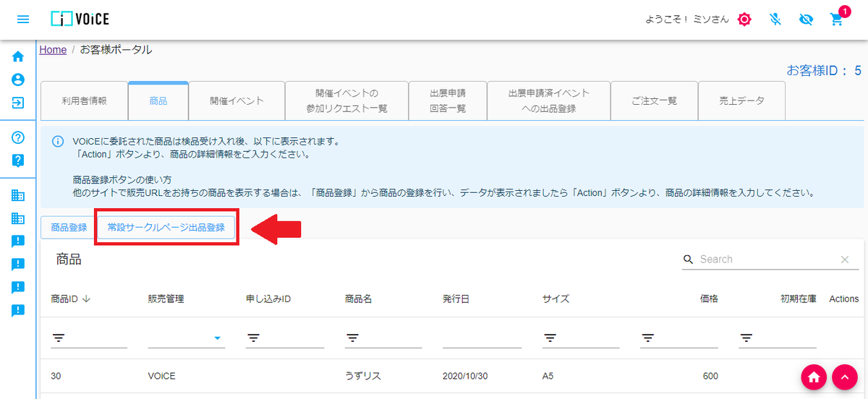Sort by the 申し込みID column header
This screenshot has height=399, width=868.
click(x=268, y=299)
